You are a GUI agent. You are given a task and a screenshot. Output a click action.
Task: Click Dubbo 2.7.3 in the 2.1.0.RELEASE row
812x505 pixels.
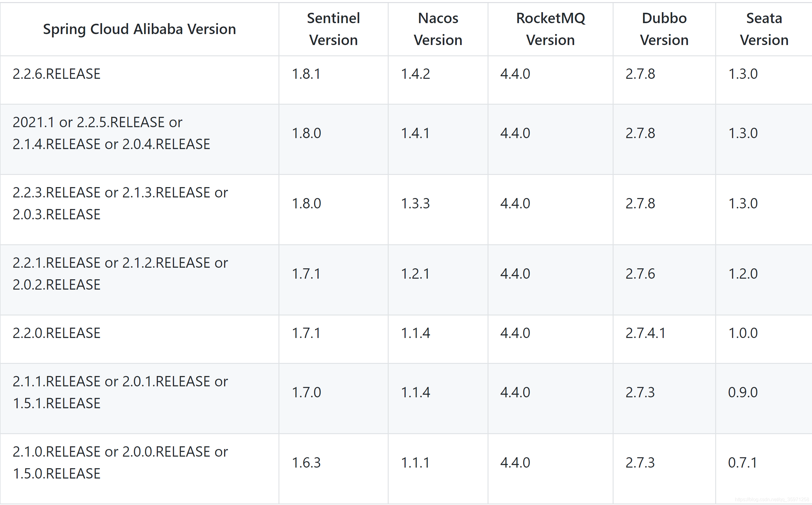[x=640, y=463]
